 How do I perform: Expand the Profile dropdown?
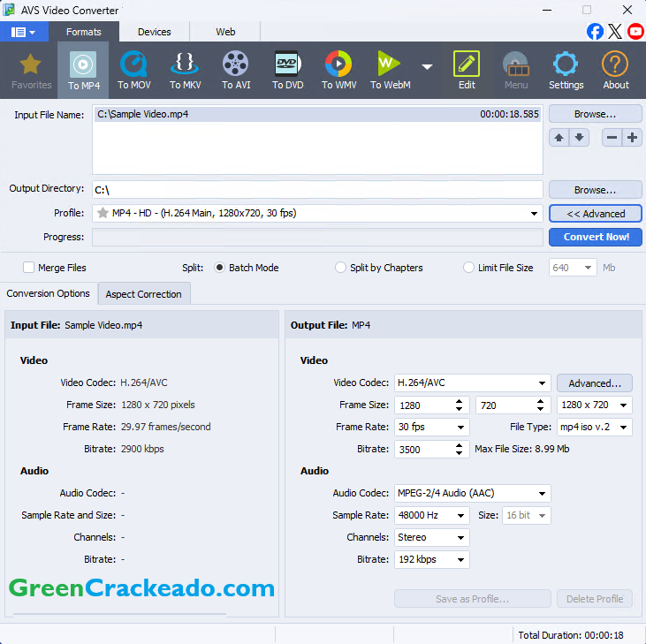point(534,213)
